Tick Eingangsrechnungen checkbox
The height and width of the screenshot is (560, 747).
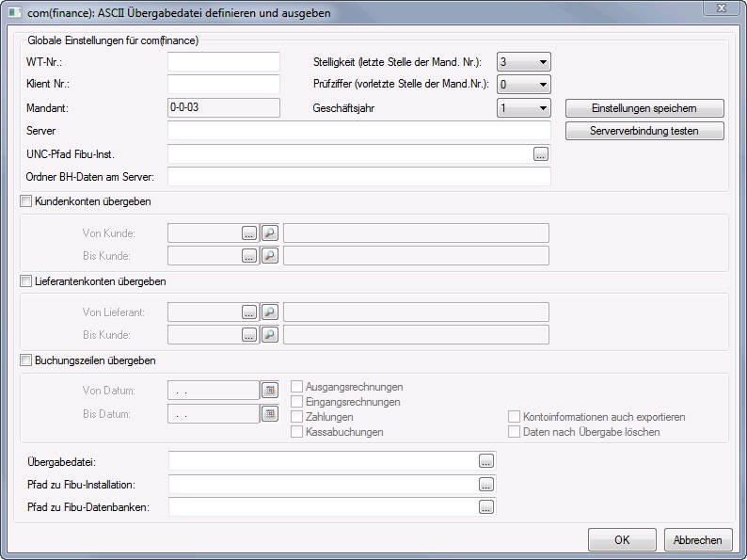pos(296,402)
